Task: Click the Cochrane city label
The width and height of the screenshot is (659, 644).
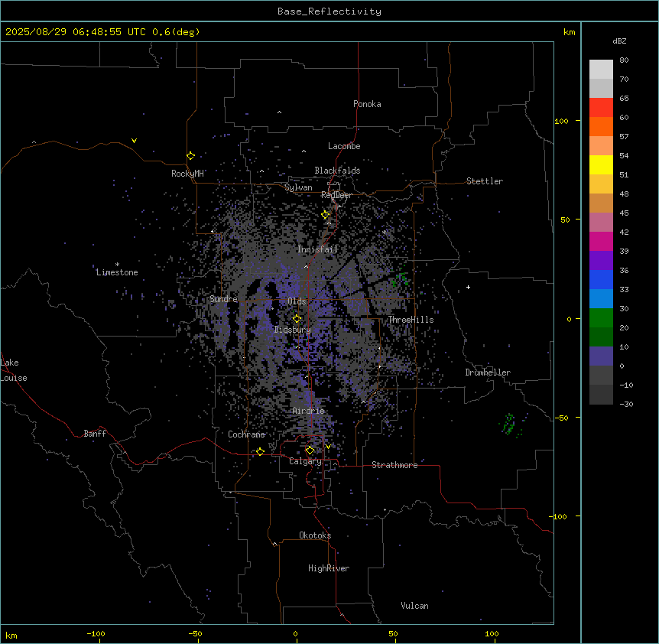Action: click(x=246, y=434)
